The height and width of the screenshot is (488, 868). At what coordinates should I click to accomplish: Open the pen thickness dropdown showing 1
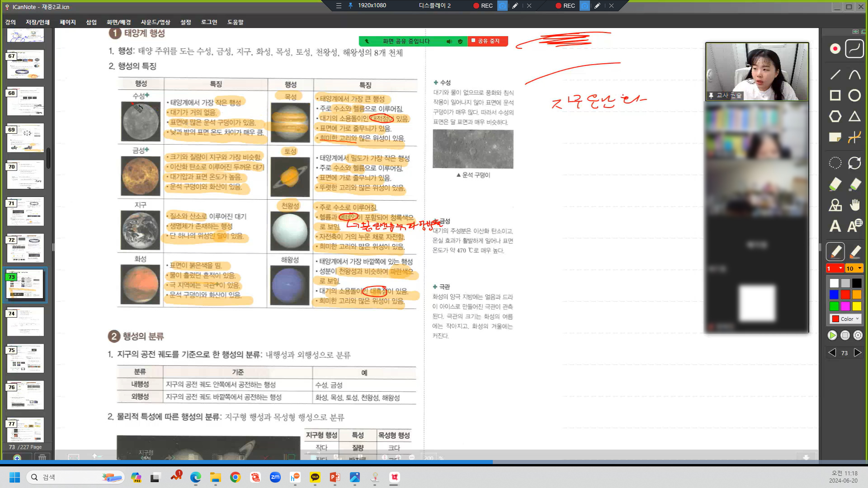(835, 268)
